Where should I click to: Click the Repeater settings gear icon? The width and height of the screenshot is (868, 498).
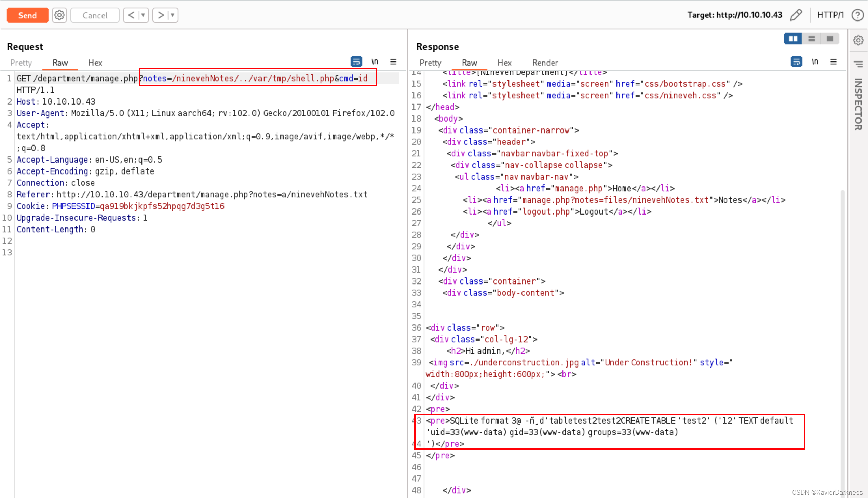click(x=59, y=15)
